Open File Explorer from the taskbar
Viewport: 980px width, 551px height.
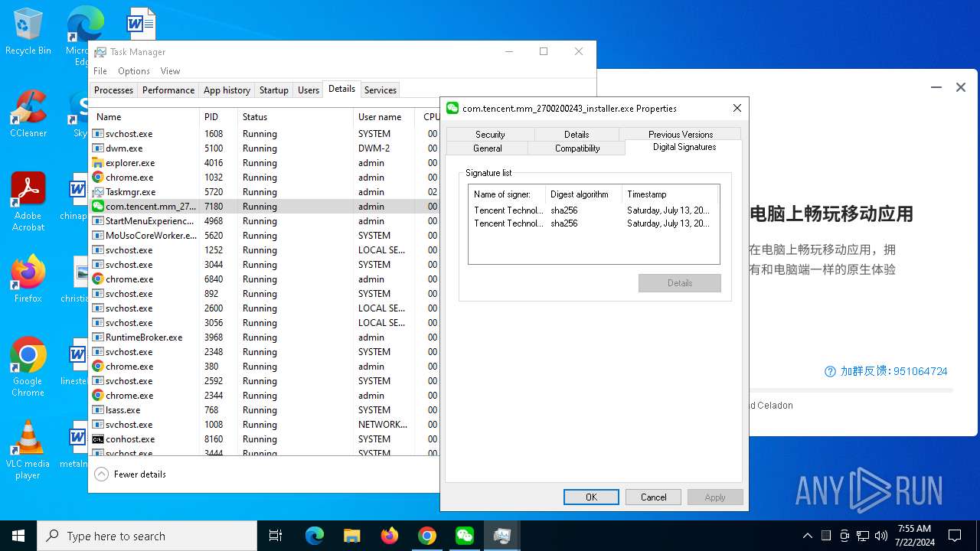[x=351, y=536]
